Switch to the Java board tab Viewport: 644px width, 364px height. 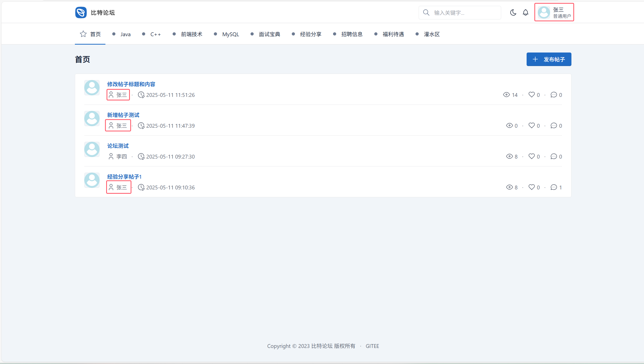(x=125, y=34)
